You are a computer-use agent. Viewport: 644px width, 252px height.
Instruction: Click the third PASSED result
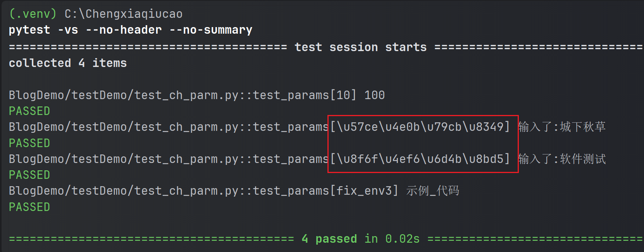point(29,175)
